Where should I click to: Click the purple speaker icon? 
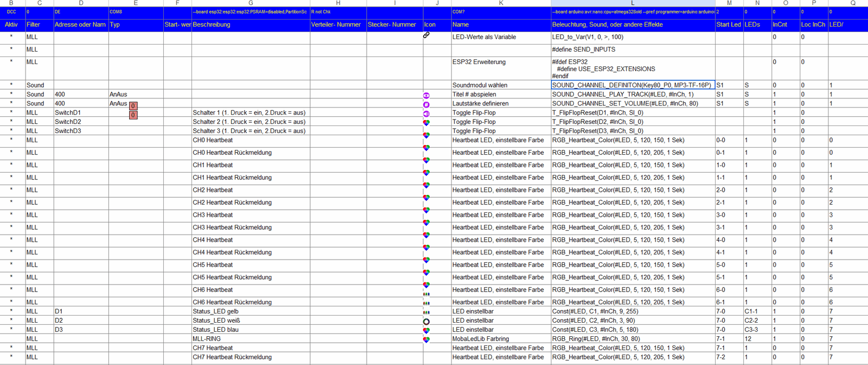click(426, 114)
